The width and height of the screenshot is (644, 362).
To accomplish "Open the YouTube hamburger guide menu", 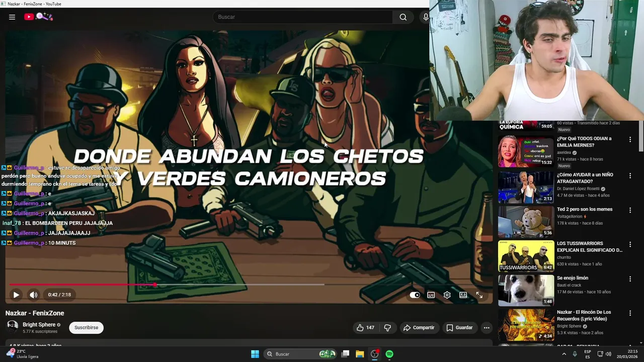I will click(12, 17).
